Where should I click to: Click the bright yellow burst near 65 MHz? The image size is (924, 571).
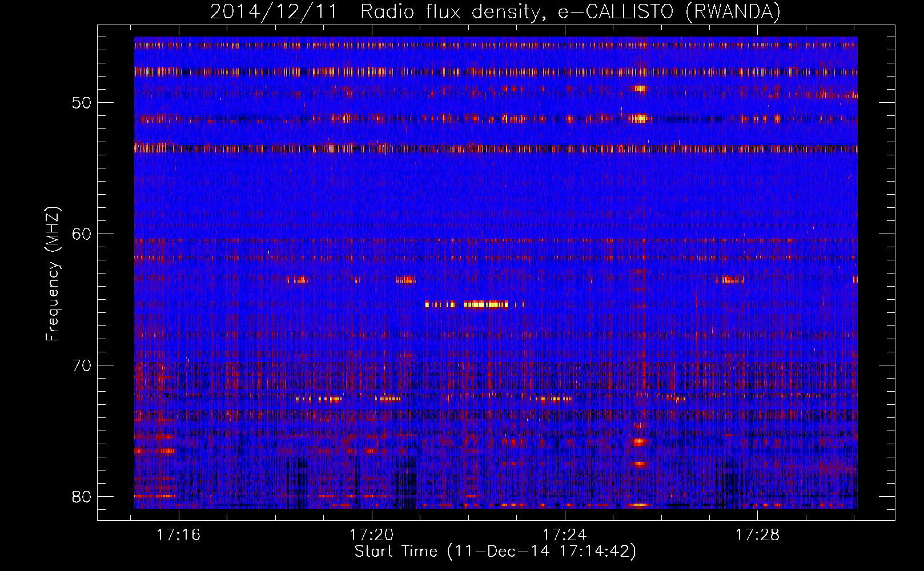click(x=475, y=304)
